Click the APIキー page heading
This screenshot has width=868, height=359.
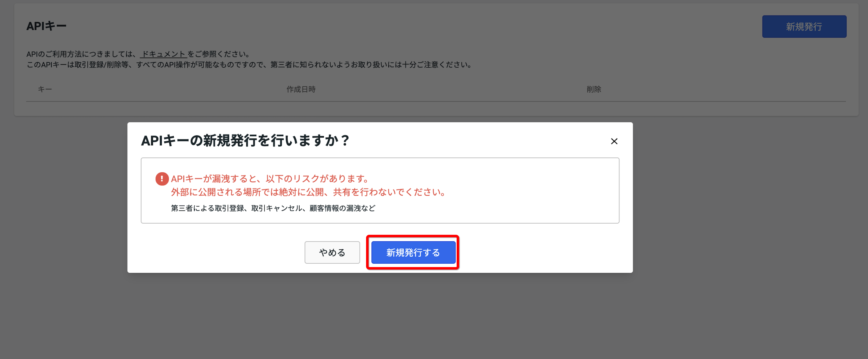tap(47, 26)
